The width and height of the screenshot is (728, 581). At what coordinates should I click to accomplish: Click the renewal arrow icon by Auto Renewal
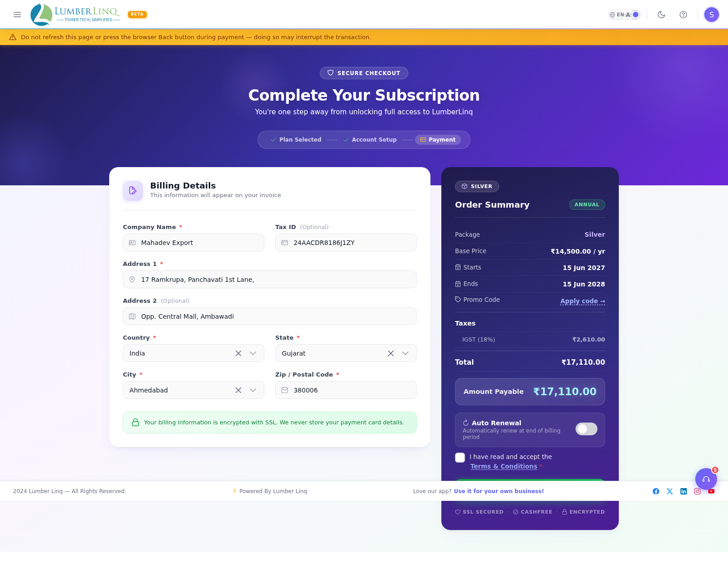[x=466, y=423]
